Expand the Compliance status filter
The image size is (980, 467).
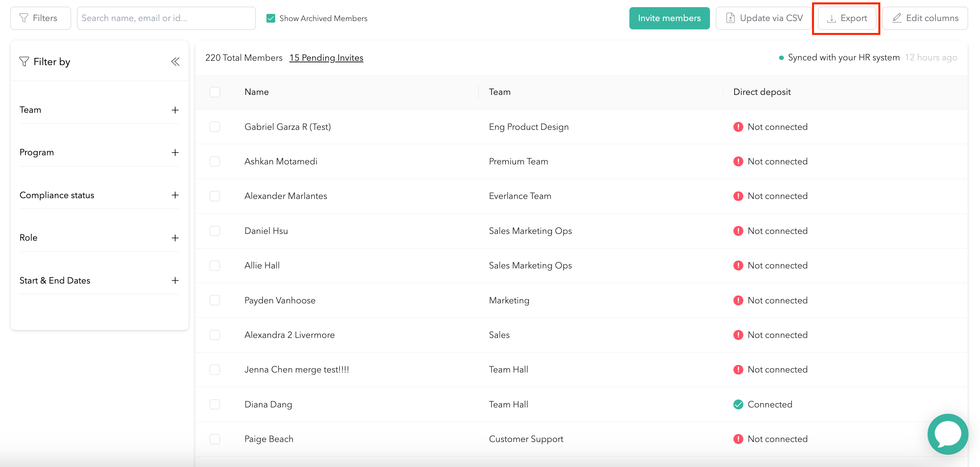175,195
